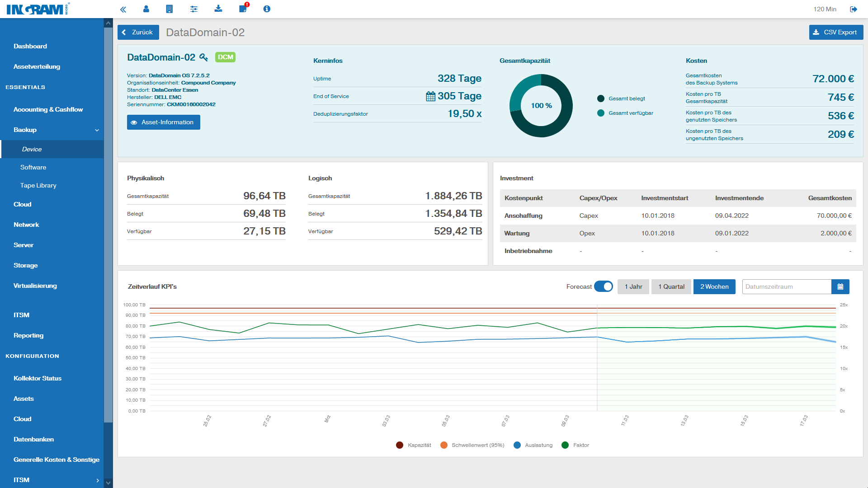Click sidebar scrollbar down arrow

(108, 483)
